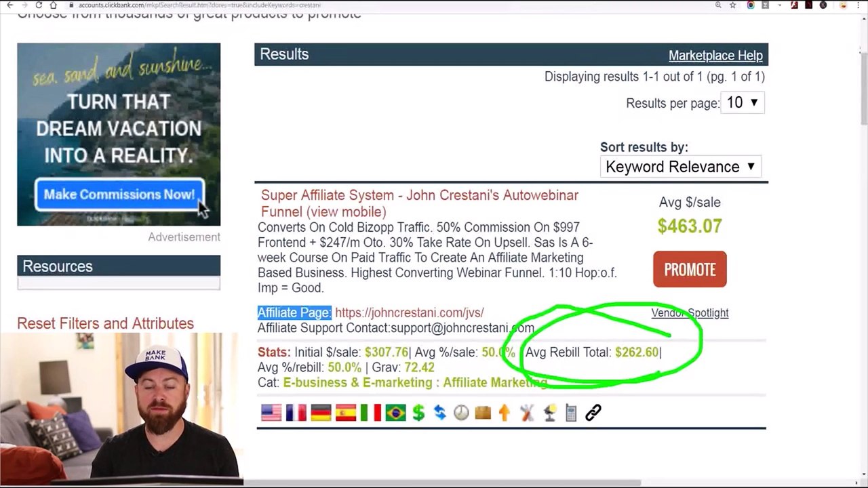
Task: Click the Grav value 72.42
Action: (x=419, y=367)
